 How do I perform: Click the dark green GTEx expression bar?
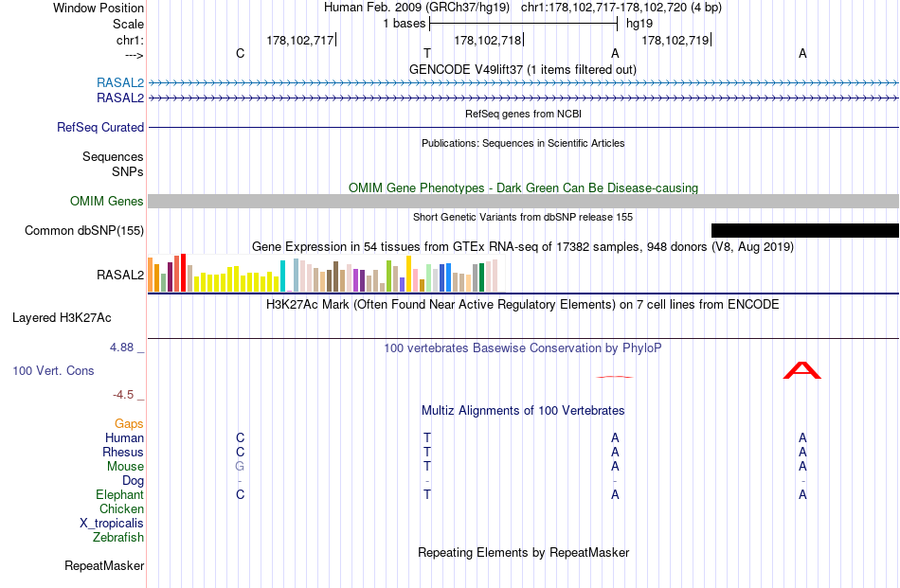481,277
